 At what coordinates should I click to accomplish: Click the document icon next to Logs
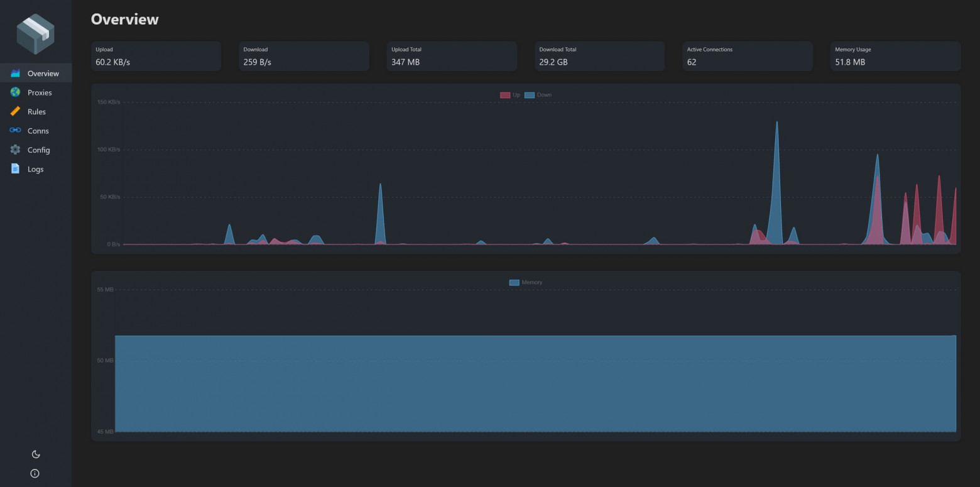click(14, 168)
